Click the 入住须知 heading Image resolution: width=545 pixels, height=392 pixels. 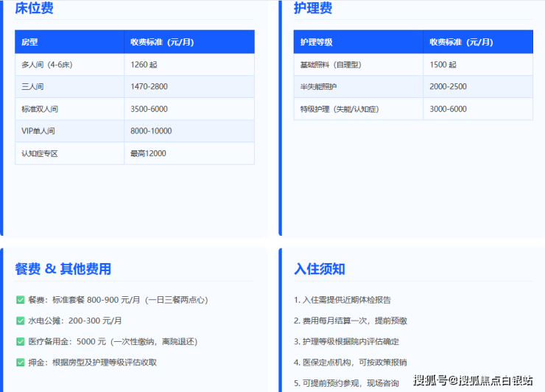(x=319, y=269)
